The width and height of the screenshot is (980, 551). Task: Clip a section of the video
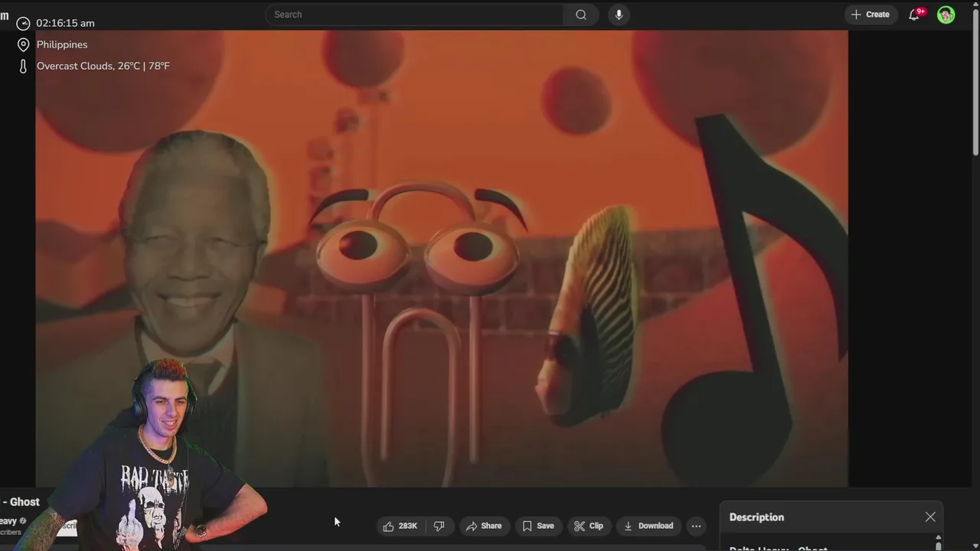(589, 526)
